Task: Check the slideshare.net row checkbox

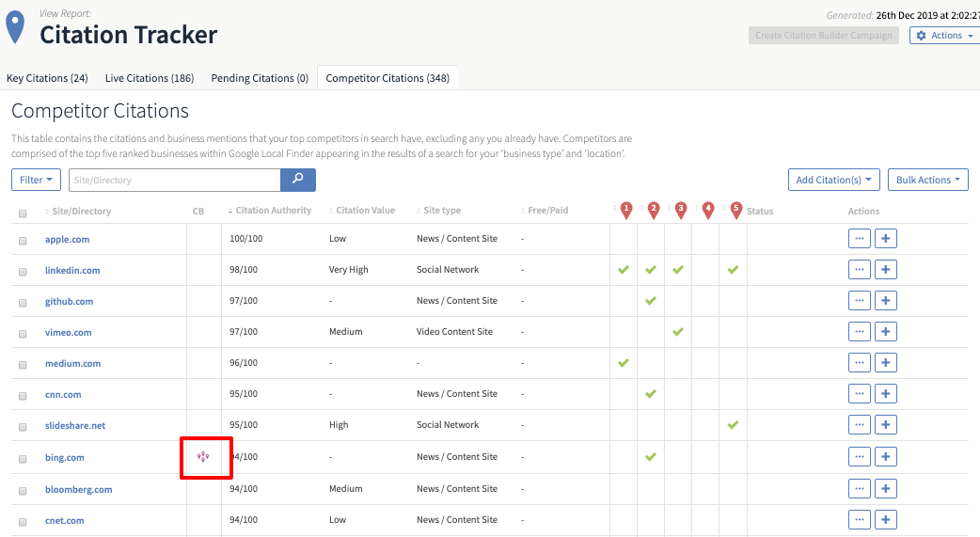Action: (x=23, y=427)
